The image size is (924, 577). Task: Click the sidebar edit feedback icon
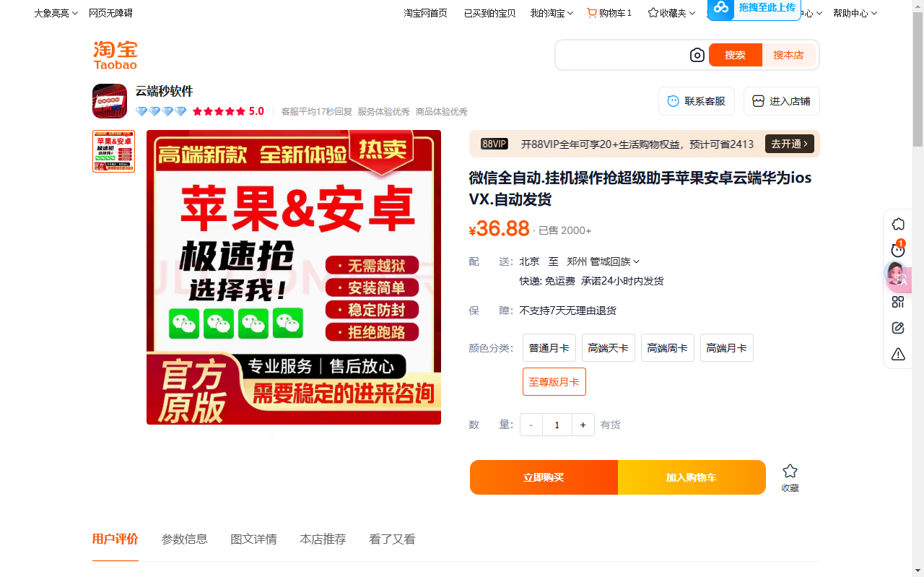pyautogui.click(x=898, y=328)
